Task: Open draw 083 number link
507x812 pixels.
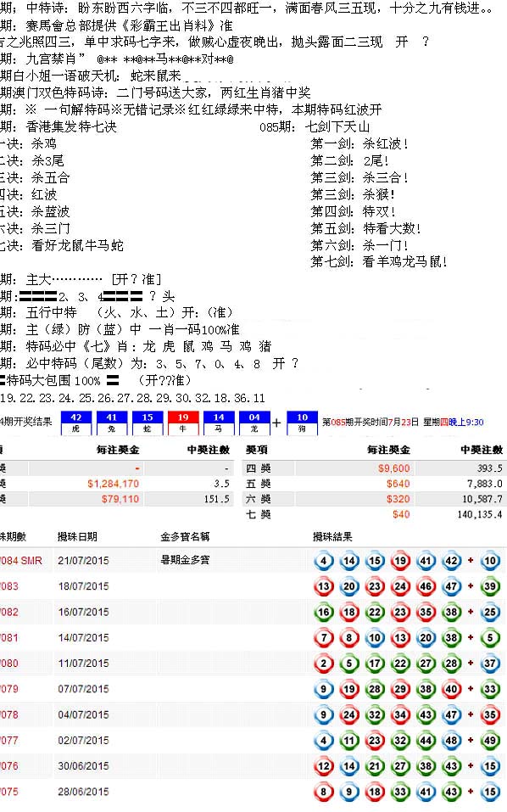Action: (x=9, y=586)
